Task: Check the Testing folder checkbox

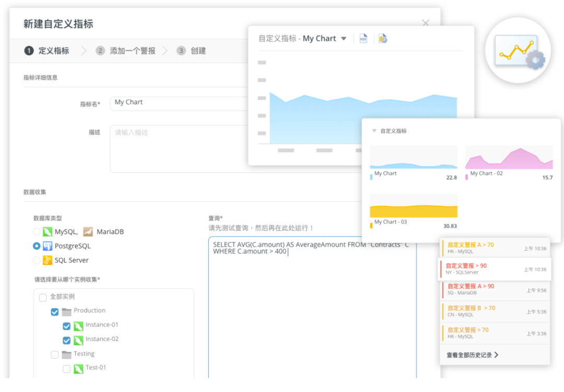Action: pos(55,354)
